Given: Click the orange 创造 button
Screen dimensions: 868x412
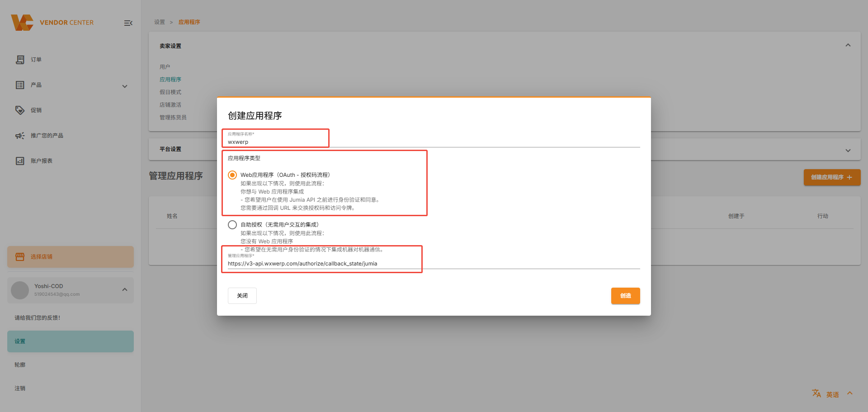Looking at the screenshot, I should point(625,296).
